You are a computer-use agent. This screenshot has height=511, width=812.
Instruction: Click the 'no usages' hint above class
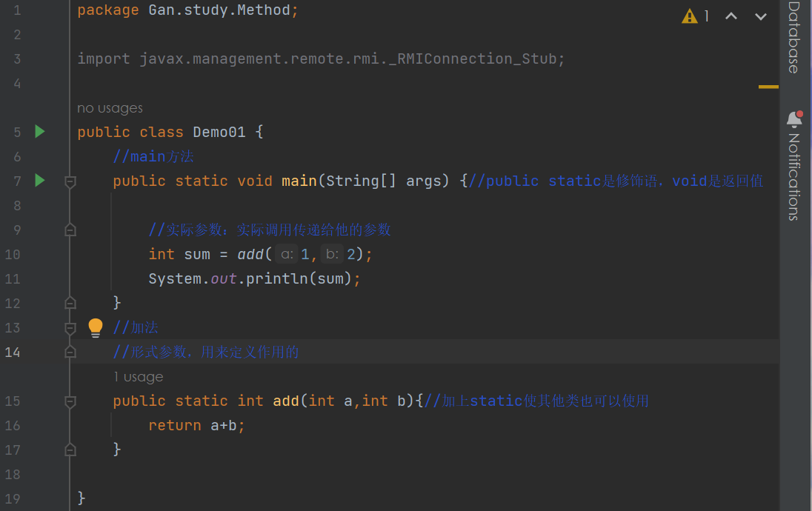click(x=110, y=108)
